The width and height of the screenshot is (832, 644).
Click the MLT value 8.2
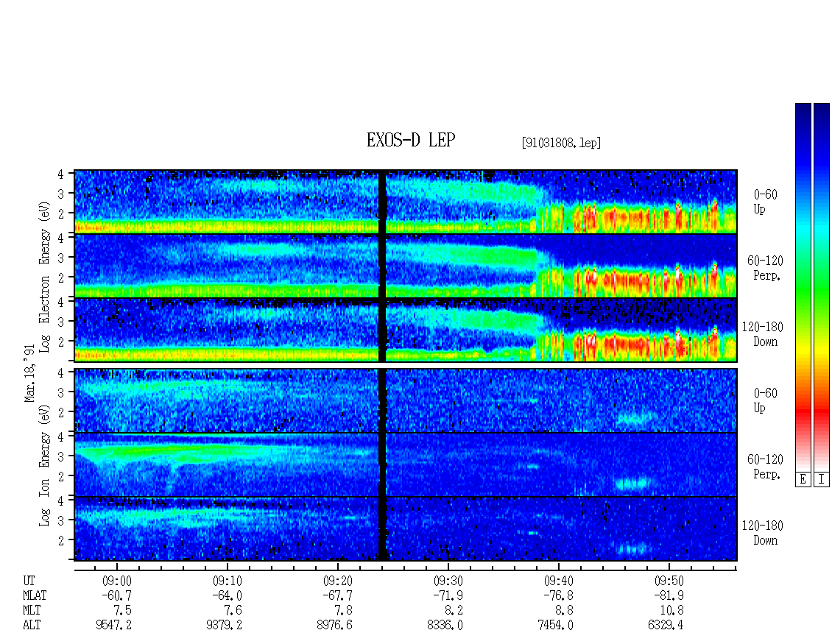point(454,610)
